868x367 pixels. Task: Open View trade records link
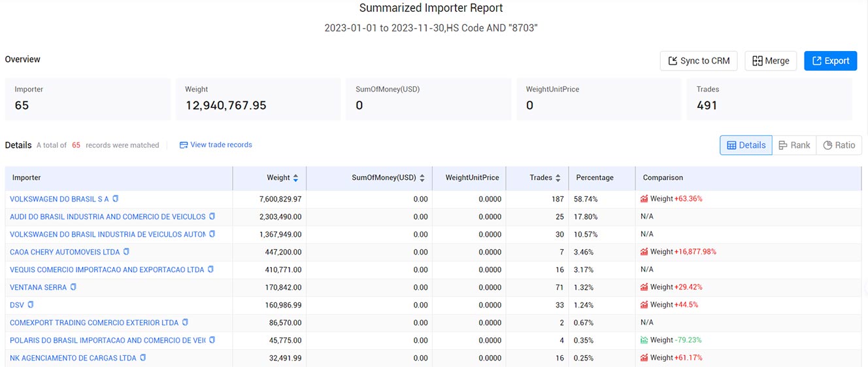click(x=216, y=145)
